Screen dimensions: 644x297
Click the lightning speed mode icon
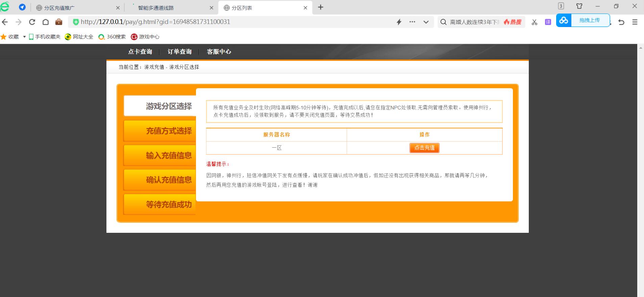399,22
